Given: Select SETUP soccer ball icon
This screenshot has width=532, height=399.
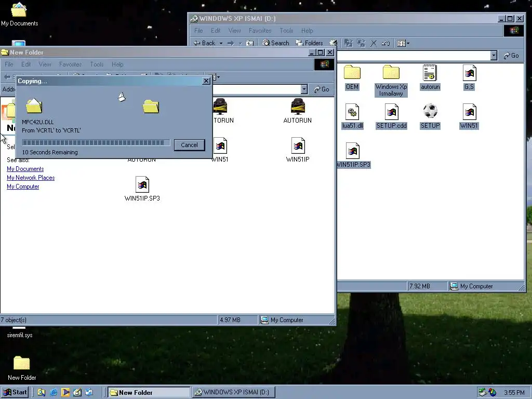Looking at the screenshot, I should coord(430,116).
